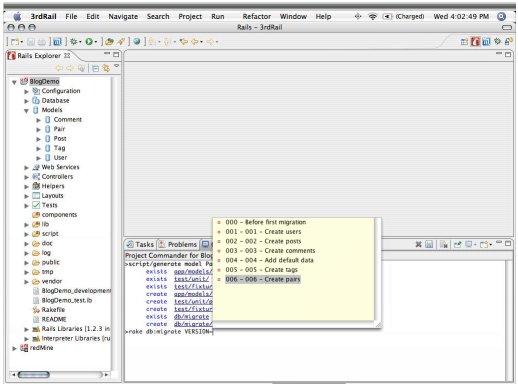
Task: Choose '001 - 001 - Create users' option
Action: (x=263, y=232)
